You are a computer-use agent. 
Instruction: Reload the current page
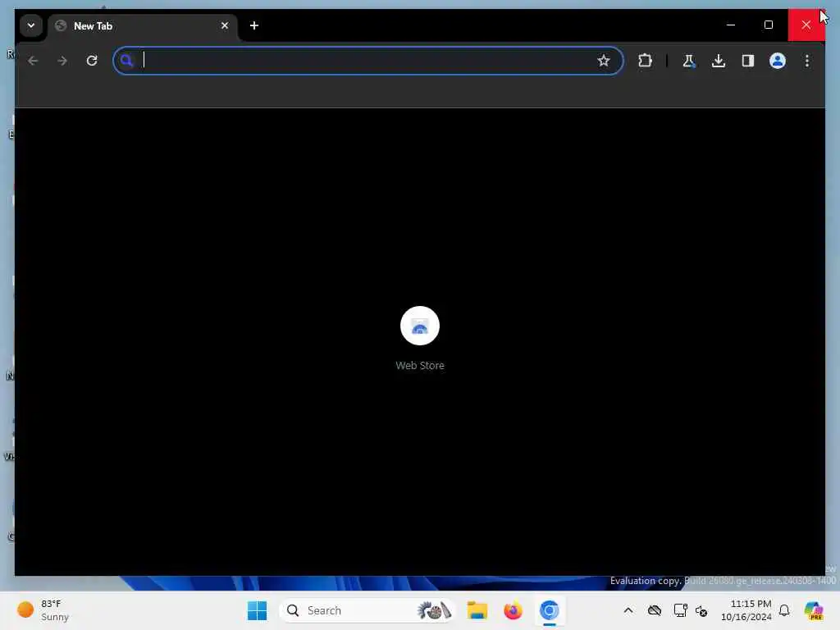[x=92, y=61]
